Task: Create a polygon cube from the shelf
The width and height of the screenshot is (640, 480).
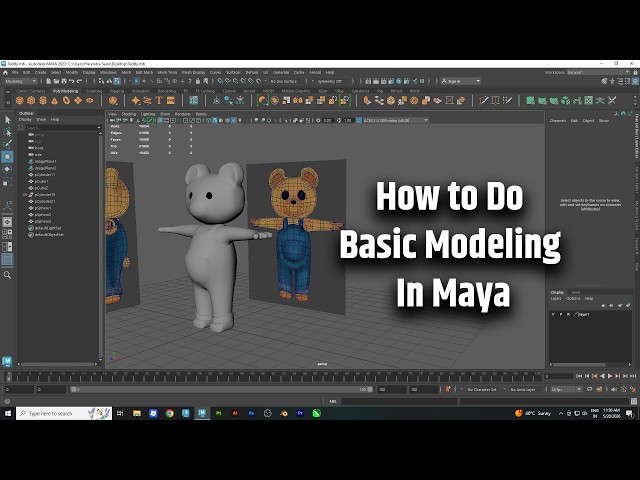Action: pyautogui.click(x=31, y=100)
